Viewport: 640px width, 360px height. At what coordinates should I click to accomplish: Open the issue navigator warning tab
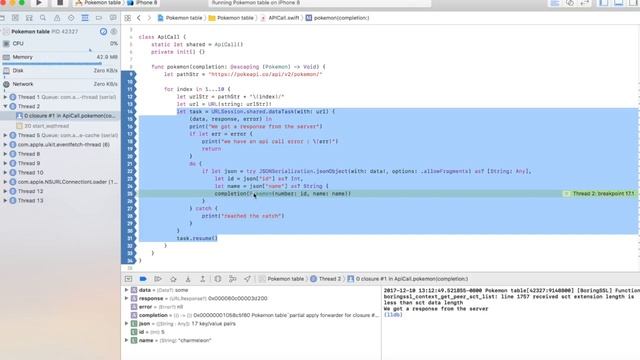coord(57,18)
